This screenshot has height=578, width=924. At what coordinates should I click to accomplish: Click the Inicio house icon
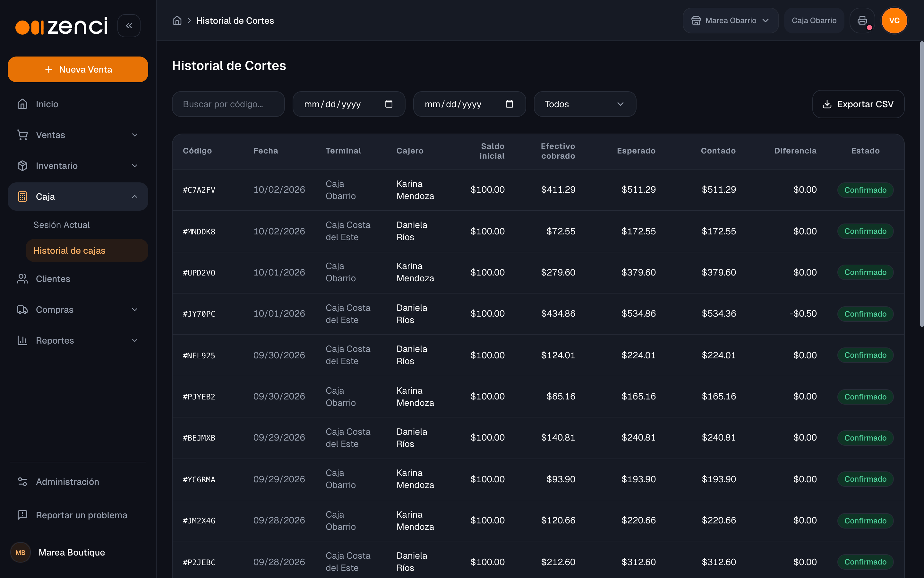(x=22, y=104)
